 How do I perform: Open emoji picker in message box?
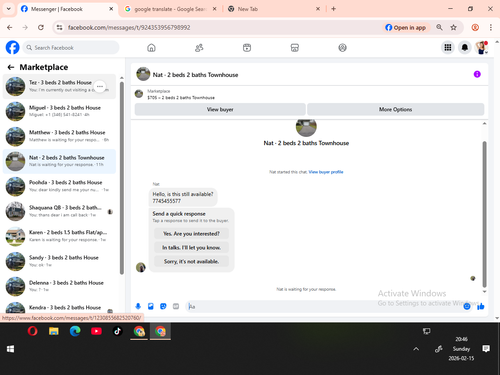(x=467, y=306)
